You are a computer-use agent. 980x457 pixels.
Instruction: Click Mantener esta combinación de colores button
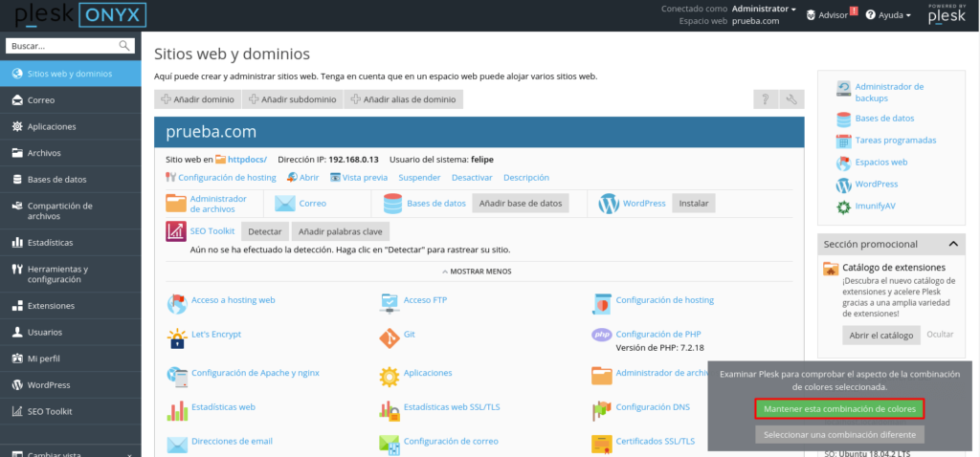point(840,409)
